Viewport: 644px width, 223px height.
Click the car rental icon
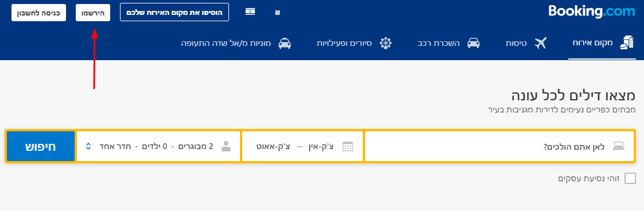[474, 42]
